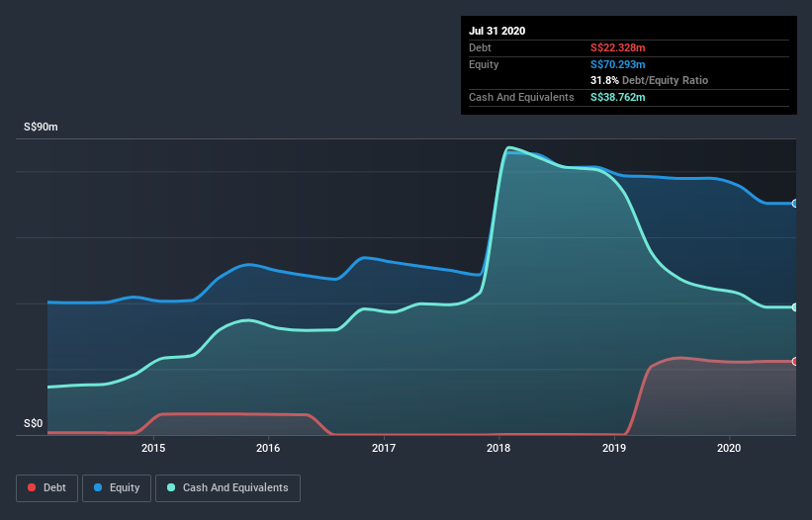Click the 2018 x-axis label
Viewport: 812px width, 520px height.
[498, 448]
